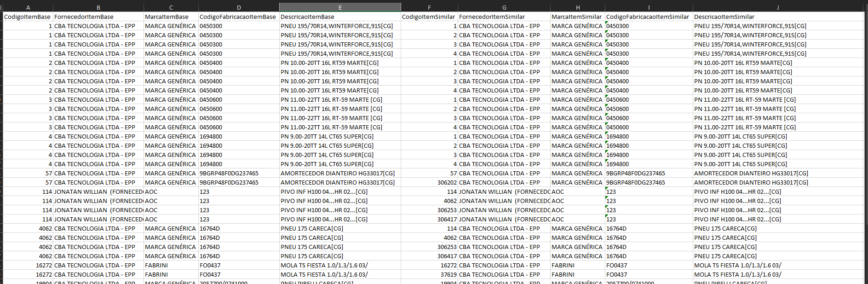Click CodigoItemSimilar 2 in the PN 10.00-20TT rows

[x=429, y=72]
